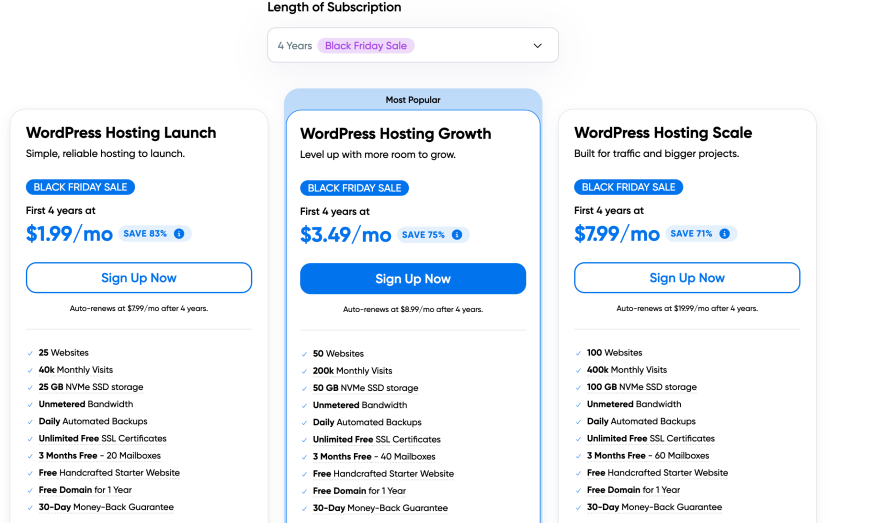Viewport: 884px width, 523px height.
Task: Click '50 Websites' in Growth plan
Action: (x=338, y=354)
